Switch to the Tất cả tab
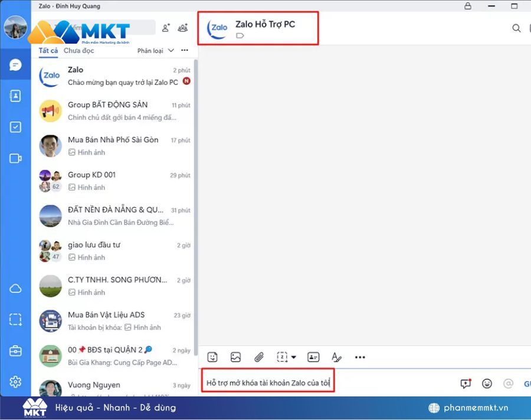The height and width of the screenshot is (420, 531). 48,51
